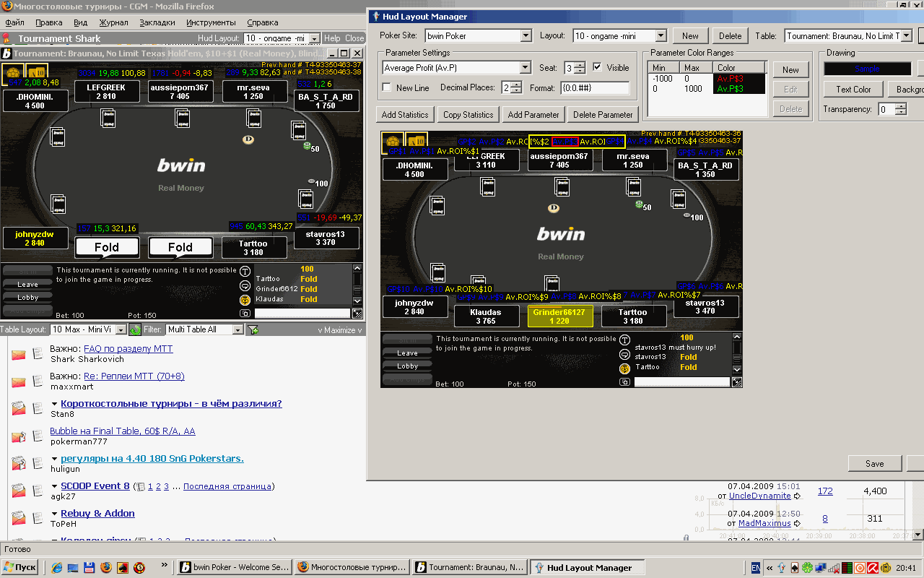Click the Format input field

[x=594, y=87]
